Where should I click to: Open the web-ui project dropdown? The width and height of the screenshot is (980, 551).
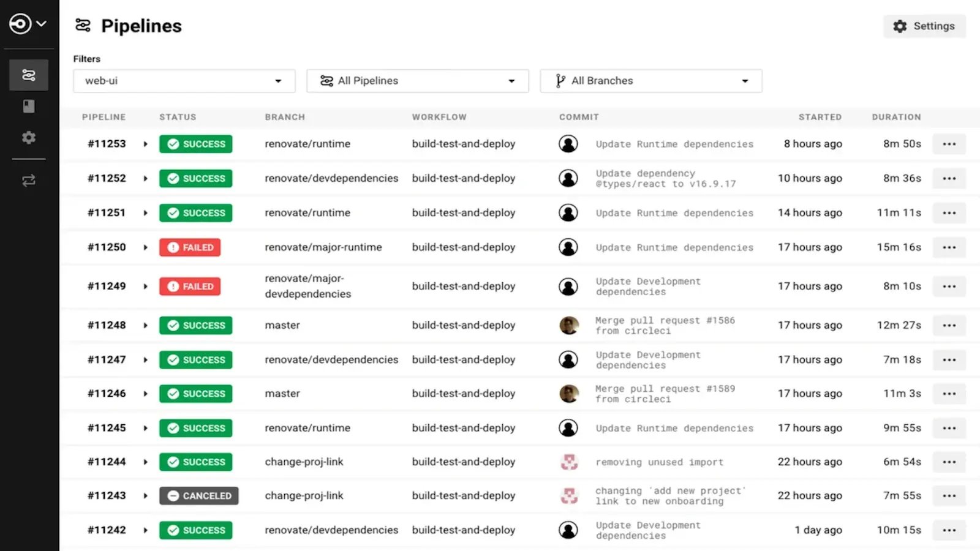click(x=184, y=80)
